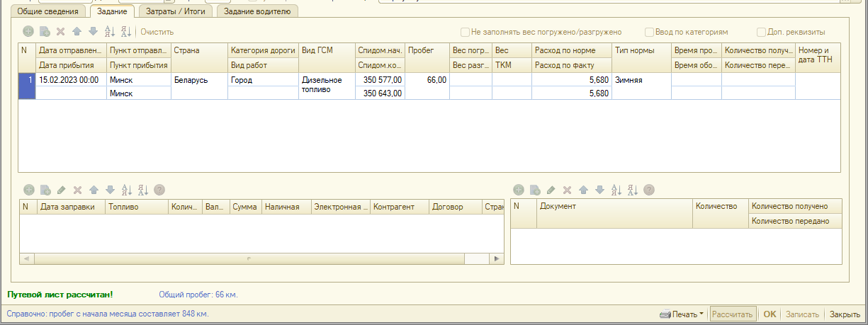868x325 pixels.
Task: Click the delete row X icon above trip table
Action: [60, 32]
